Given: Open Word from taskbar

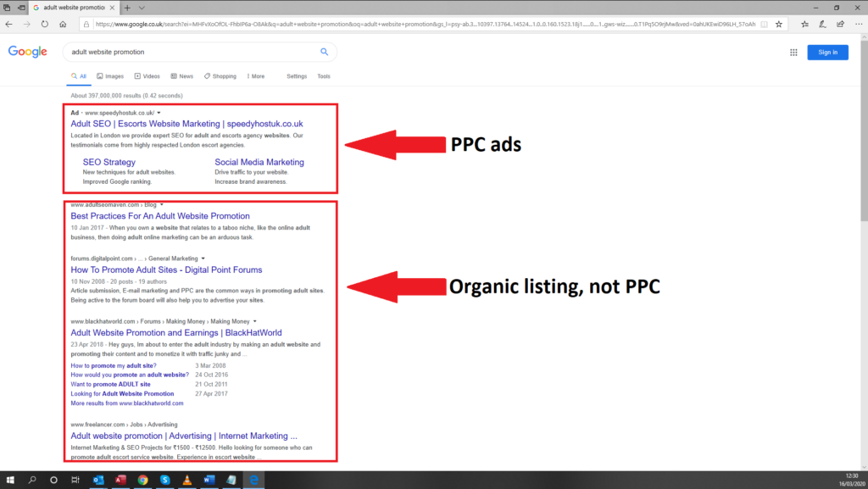Looking at the screenshot, I should click(x=209, y=480).
